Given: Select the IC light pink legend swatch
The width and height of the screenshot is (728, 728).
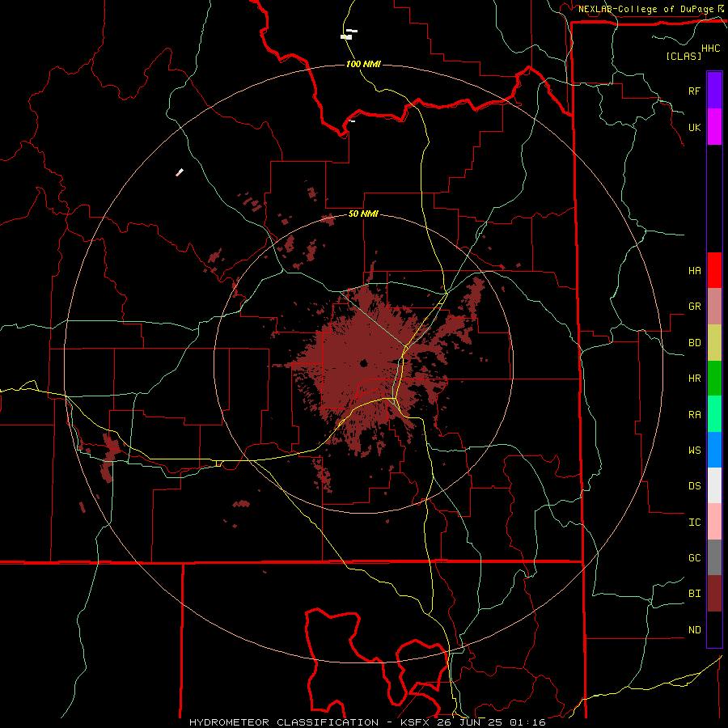Looking at the screenshot, I should pos(714,522).
